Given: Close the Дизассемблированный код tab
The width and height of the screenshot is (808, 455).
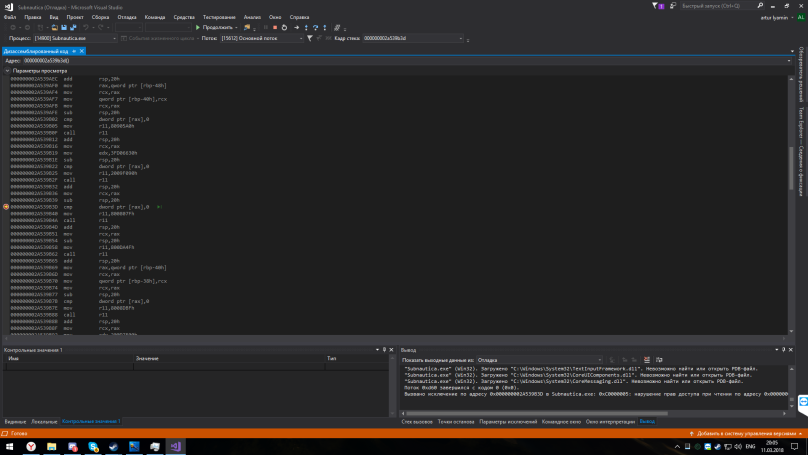Looking at the screenshot, I should click(x=81, y=51).
